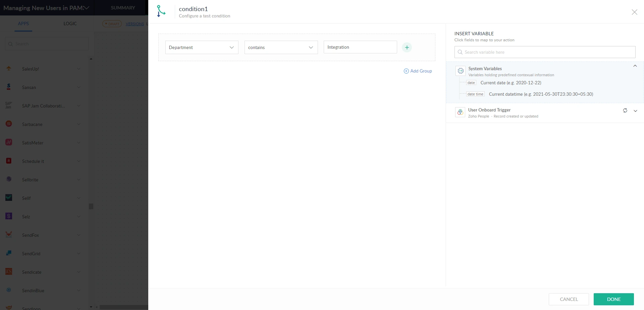
Task: Click the SatisMeter app icon
Action: coord(9,142)
